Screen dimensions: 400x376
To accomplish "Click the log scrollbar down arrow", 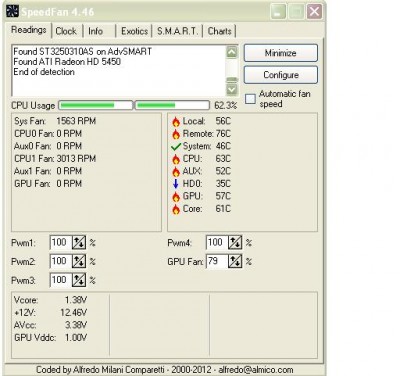I will coord(232,89).
